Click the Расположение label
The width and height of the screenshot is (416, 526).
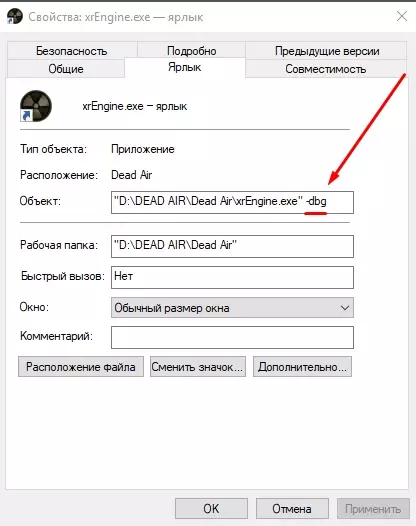tap(59, 175)
